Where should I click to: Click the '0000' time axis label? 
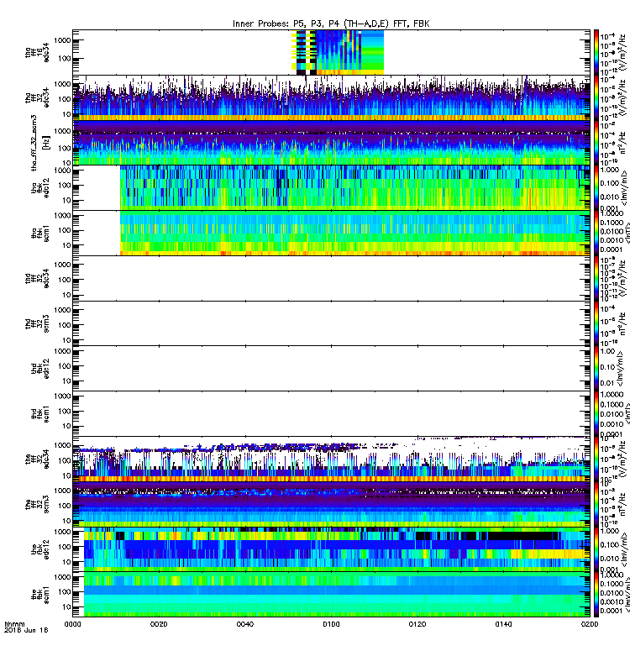coord(72,624)
